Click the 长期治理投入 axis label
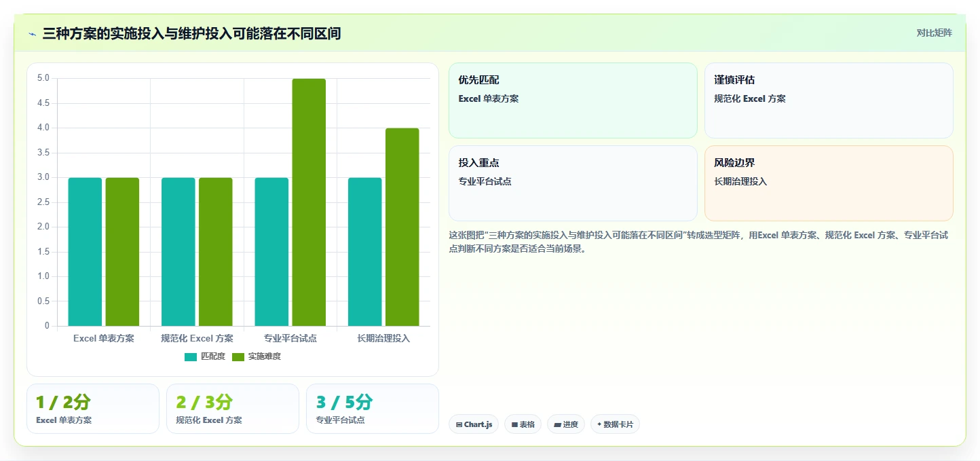The width and height of the screenshot is (980, 461). tap(383, 338)
